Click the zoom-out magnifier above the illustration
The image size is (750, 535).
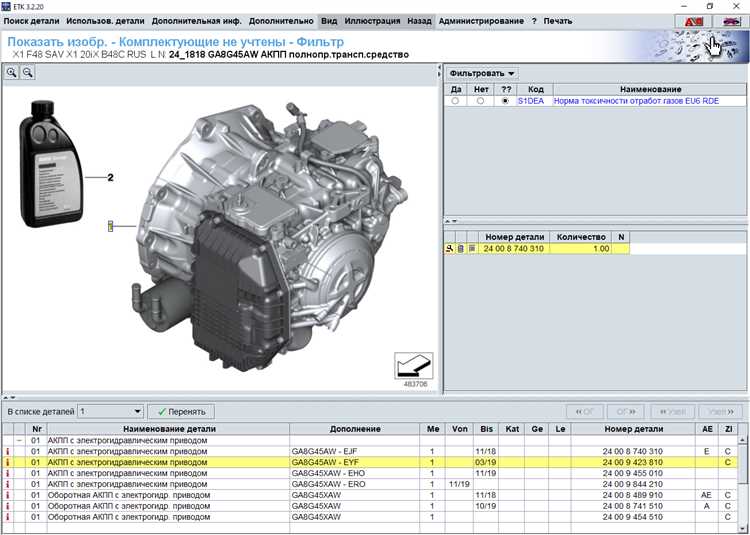point(27,73)
